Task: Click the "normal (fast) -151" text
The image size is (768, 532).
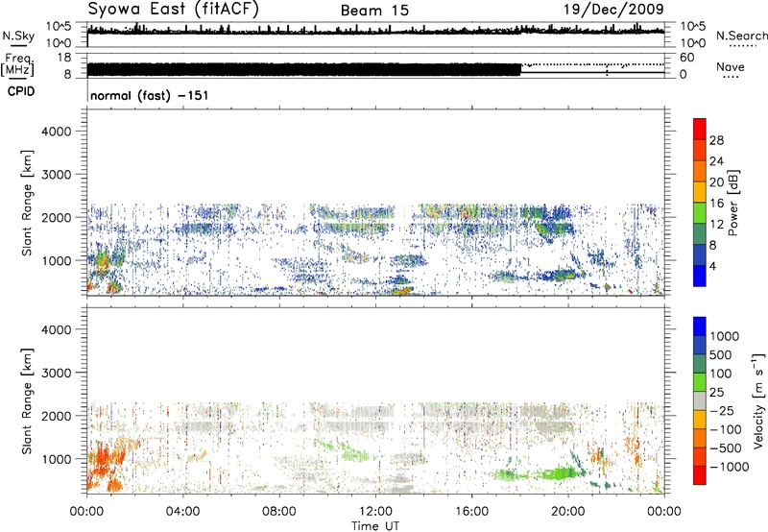Action: (x=150, y=95)
